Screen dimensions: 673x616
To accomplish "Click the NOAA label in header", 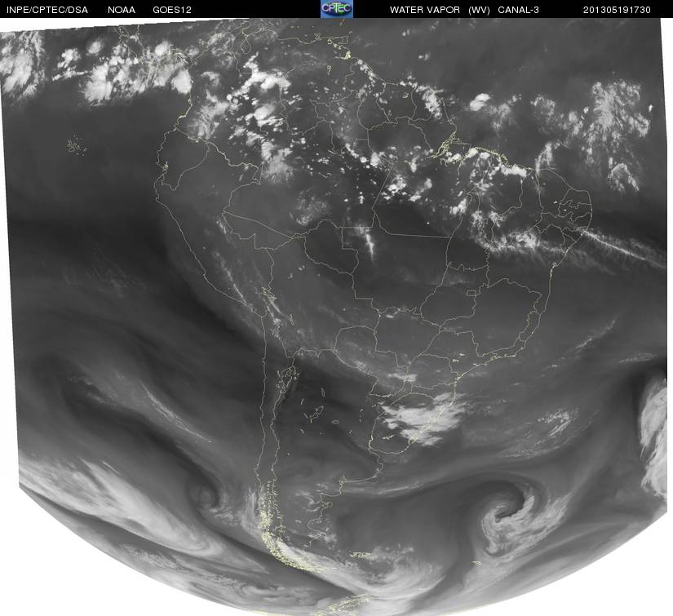I will coord(122,10).
